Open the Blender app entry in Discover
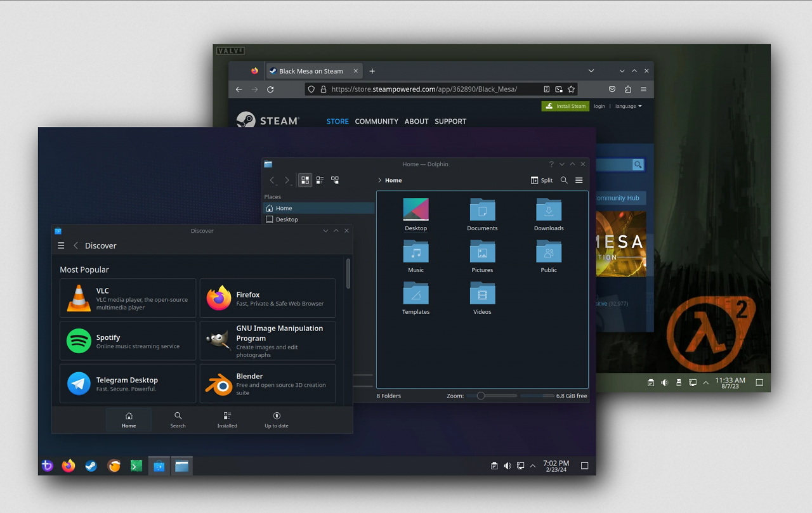Screen dimensions: 812x513 click(x=268, y=384)
